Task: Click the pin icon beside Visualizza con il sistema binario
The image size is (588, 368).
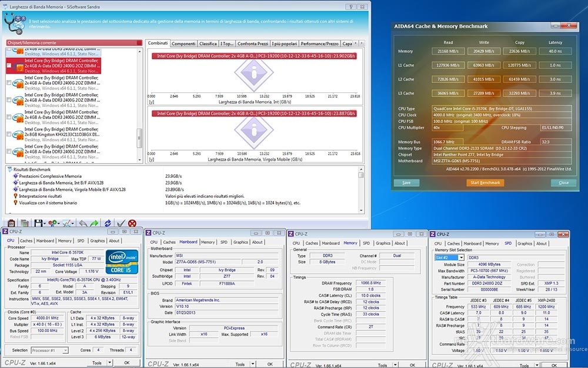Action: [x=15, y=203]
